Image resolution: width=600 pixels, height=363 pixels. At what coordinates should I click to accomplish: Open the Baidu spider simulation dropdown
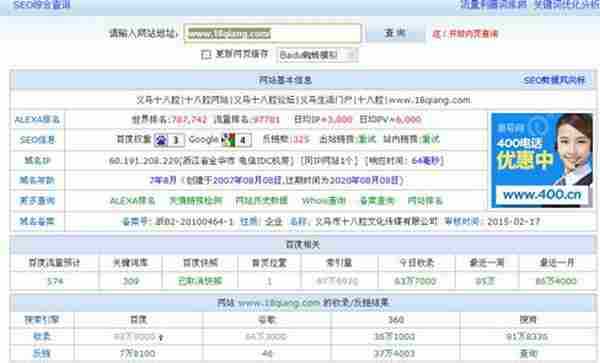pyautogui.click(x=317, y=55)
